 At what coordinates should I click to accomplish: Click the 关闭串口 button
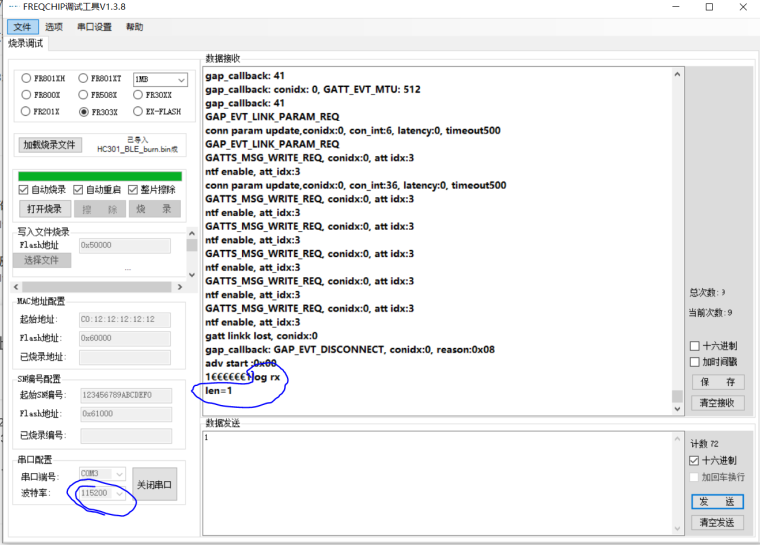pyautogui.click(x=154, y=484)
